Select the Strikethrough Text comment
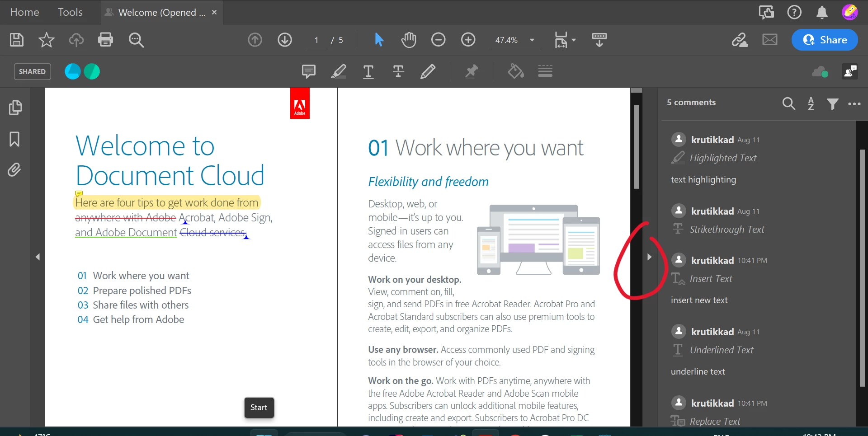Viewport: 868px width, 436px height. (x=759, y=220)
